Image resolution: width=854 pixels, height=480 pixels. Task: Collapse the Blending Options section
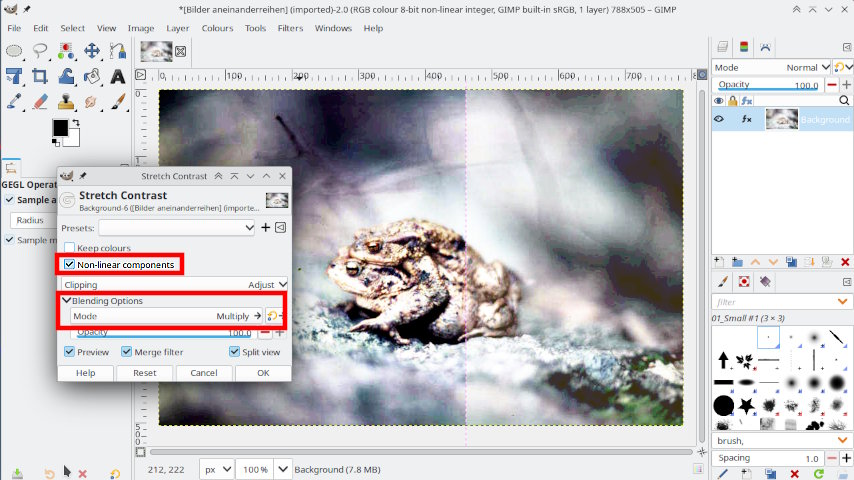pos(66,301)
